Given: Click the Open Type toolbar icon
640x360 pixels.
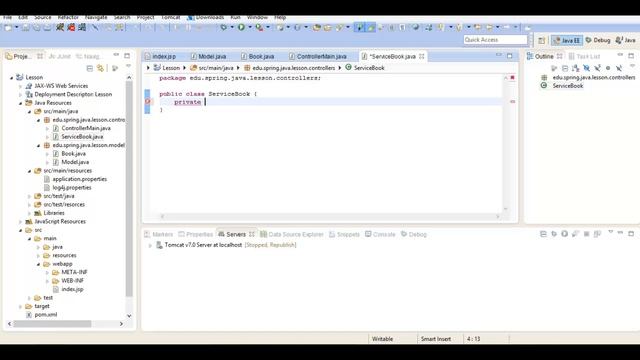Looking at the screenshot, I should [317, 27].
